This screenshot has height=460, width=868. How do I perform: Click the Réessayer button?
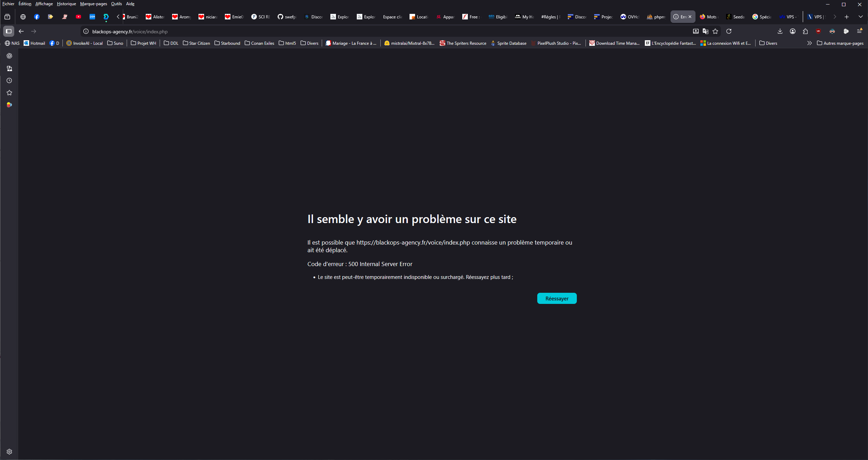click(557, 298)
